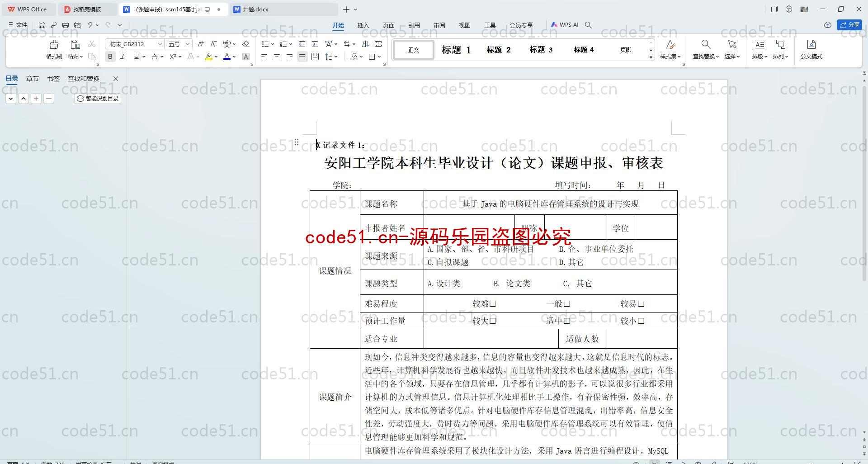Image resolution: width=868 pixels, height=464 pixels.
Task: Open the 文件 menu
Action: click(18, 25)
